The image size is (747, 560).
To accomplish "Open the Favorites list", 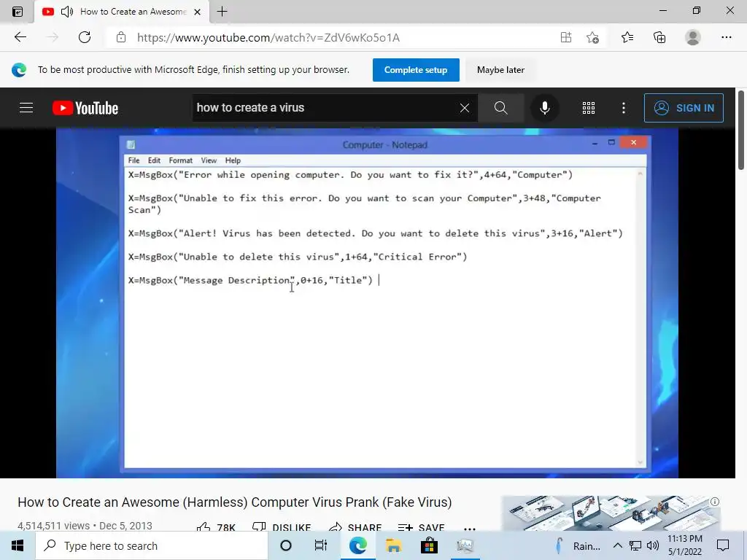I will [627, 37].
